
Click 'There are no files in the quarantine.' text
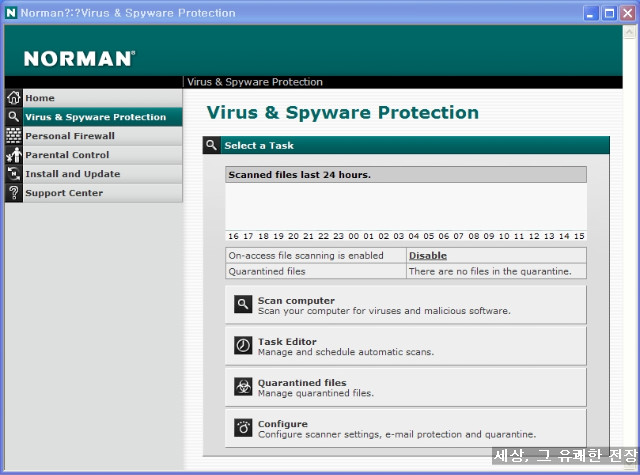(x=490, y=271)
